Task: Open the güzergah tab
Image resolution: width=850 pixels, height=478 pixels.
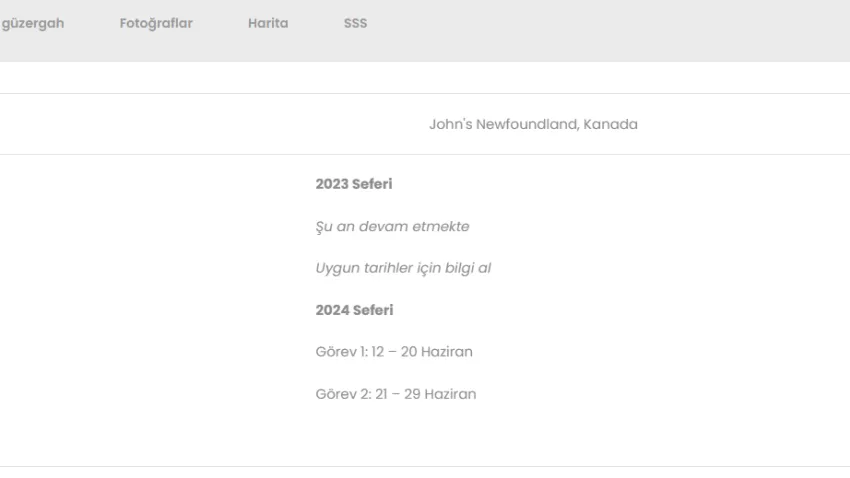Action: (x=33, y=24)
